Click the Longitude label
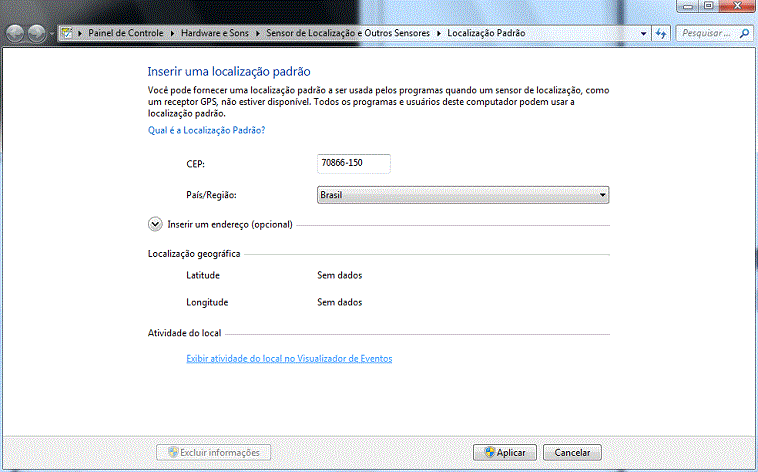 [207, 302]
